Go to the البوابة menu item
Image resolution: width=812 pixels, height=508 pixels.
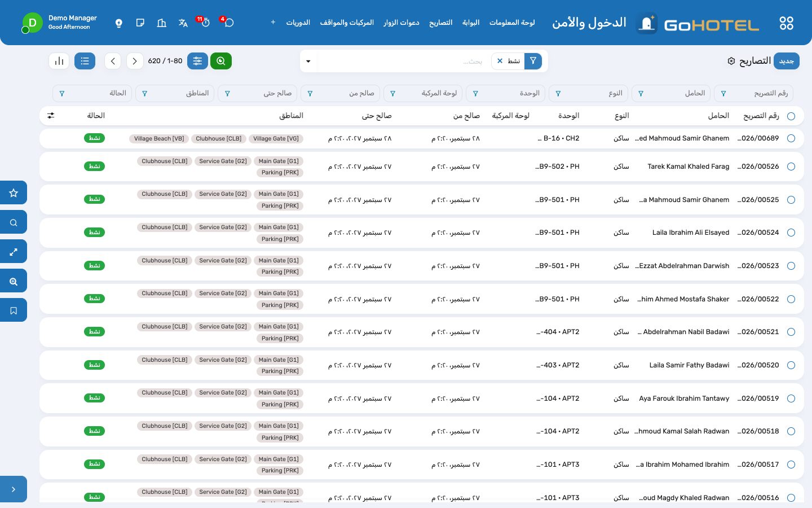tap(471, 23)
